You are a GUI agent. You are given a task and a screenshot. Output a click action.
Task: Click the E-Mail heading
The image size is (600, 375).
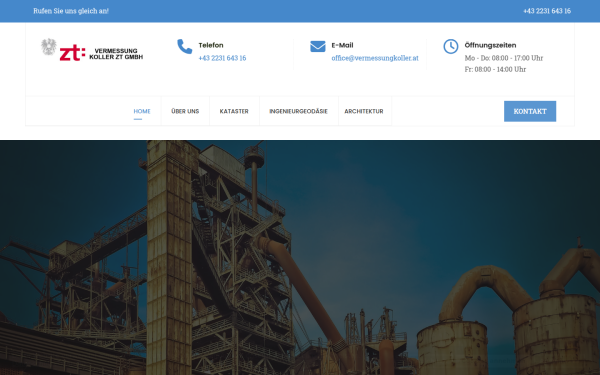(342, 45)
